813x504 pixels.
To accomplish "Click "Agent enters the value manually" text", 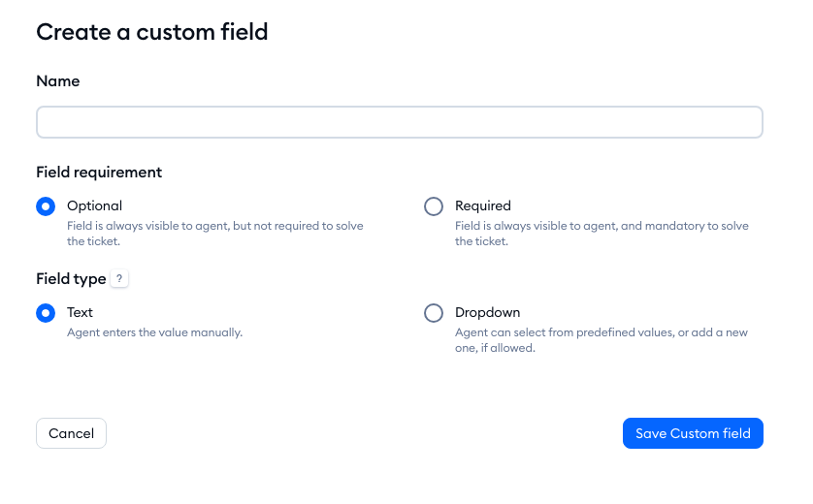I will tap(154, 332).
